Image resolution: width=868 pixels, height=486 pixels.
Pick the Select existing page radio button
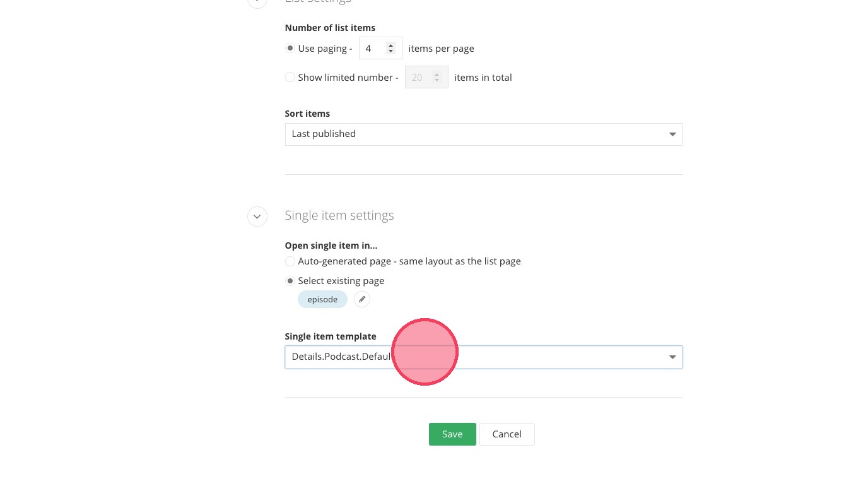(290, 281)
